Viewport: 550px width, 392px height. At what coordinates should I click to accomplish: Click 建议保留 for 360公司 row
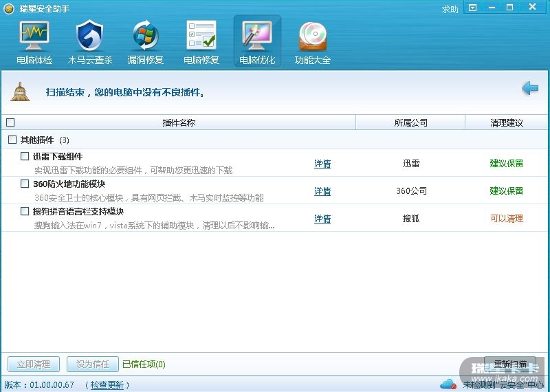507,191
